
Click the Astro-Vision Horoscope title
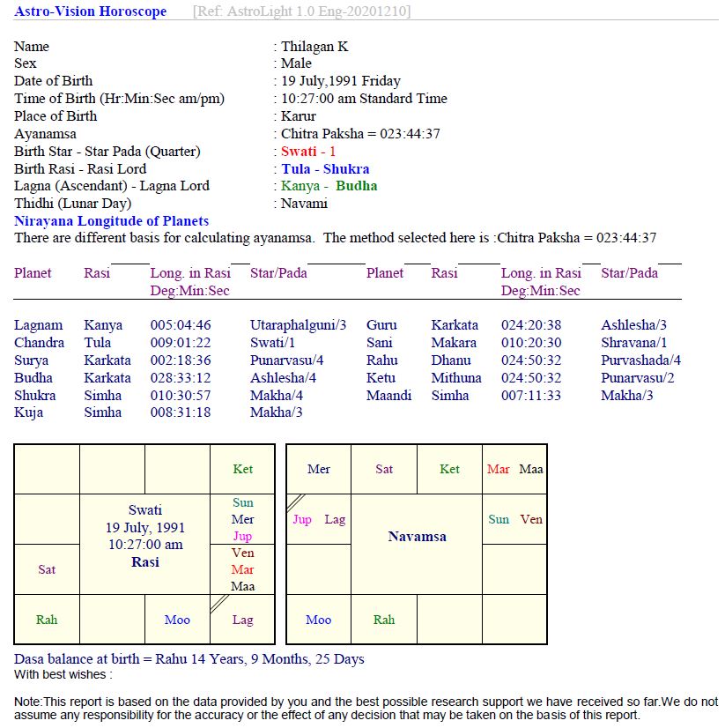coord(90,11)
